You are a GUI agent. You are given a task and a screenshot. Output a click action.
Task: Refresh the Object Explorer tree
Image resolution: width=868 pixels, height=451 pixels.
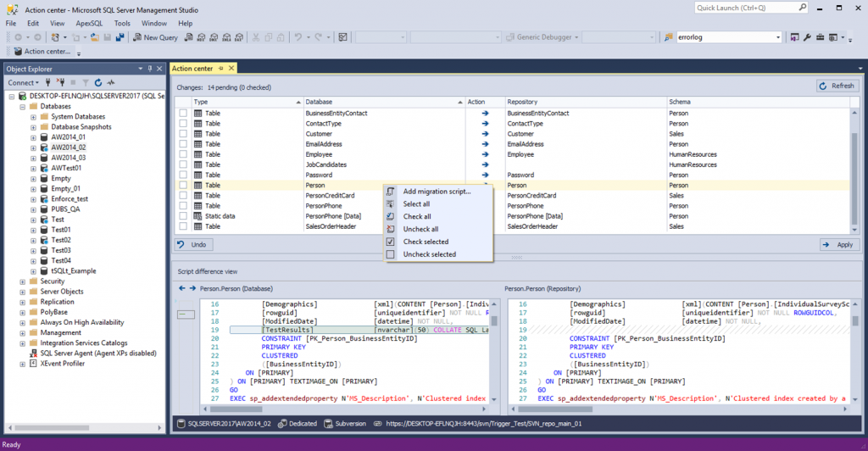coord(98,83)
